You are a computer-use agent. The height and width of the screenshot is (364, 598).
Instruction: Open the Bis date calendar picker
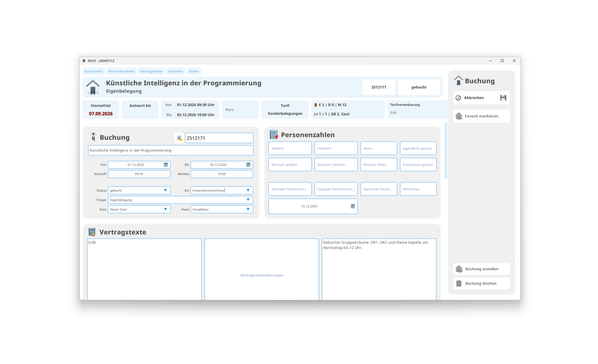point(248,165)
